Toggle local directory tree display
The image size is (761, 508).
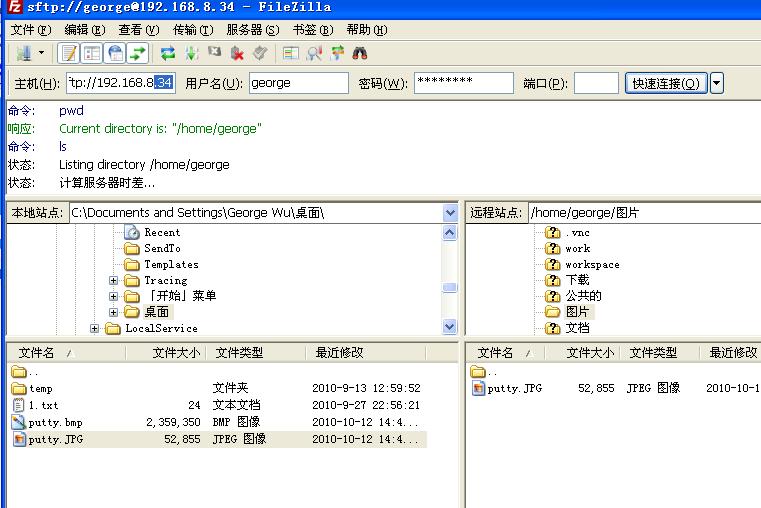pos(92,53)
